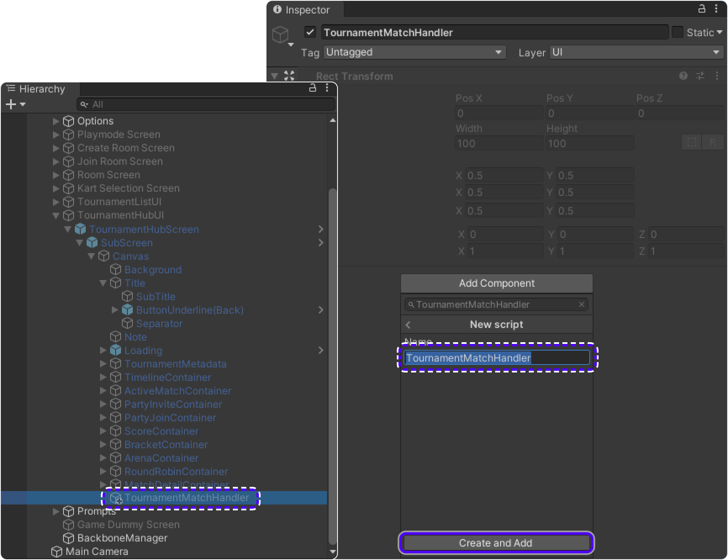The image size is (728, 560).
Task: Click the Hierarchy panel lock icon
Action: 312,88
